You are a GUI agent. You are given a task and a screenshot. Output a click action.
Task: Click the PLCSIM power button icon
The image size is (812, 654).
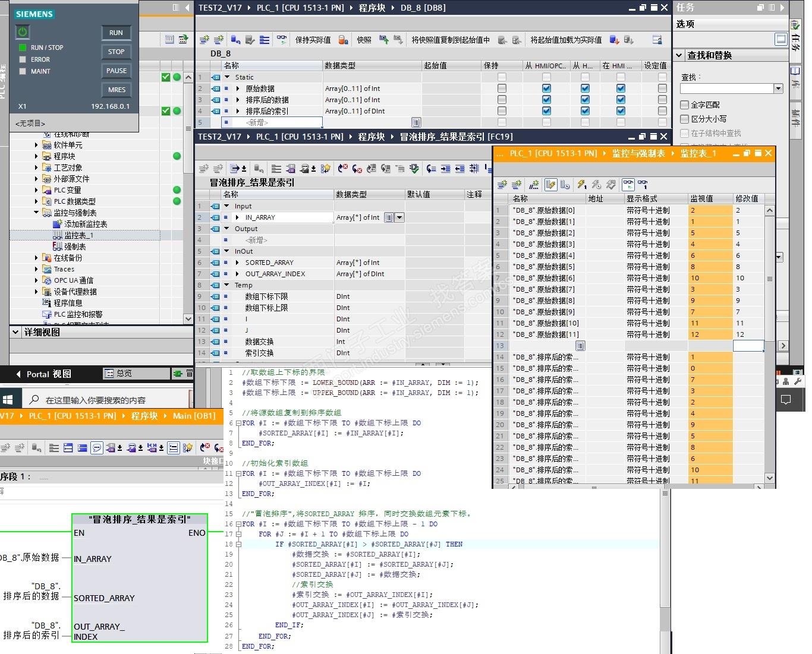[x=23, y=32]
